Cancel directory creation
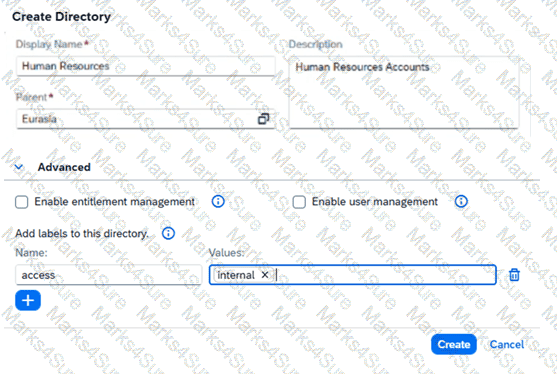Screen dimensions: 557x374 click(x=507, y=344)
